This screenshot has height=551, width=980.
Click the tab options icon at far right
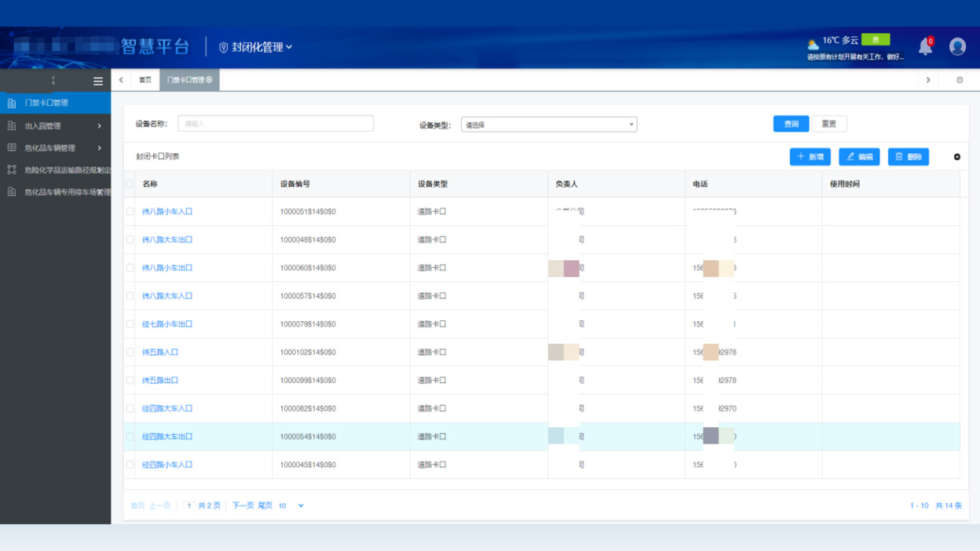pyautogui.click(x=960, y=80)
